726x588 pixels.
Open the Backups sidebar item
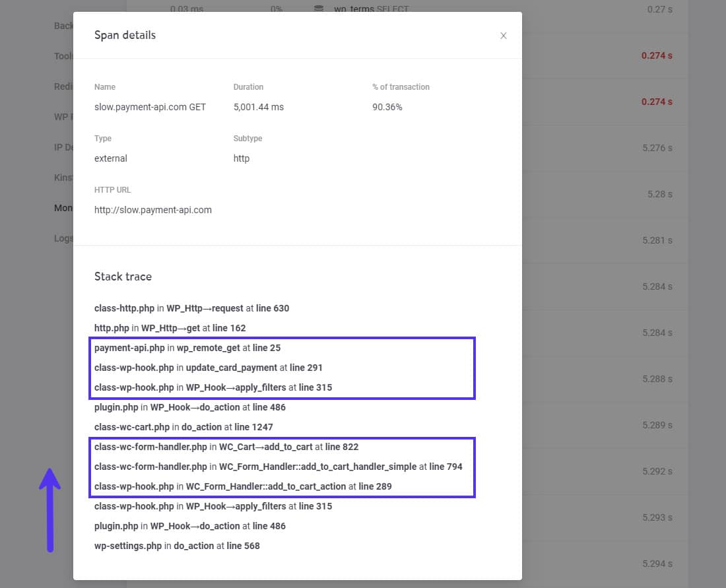coord(63,26)
